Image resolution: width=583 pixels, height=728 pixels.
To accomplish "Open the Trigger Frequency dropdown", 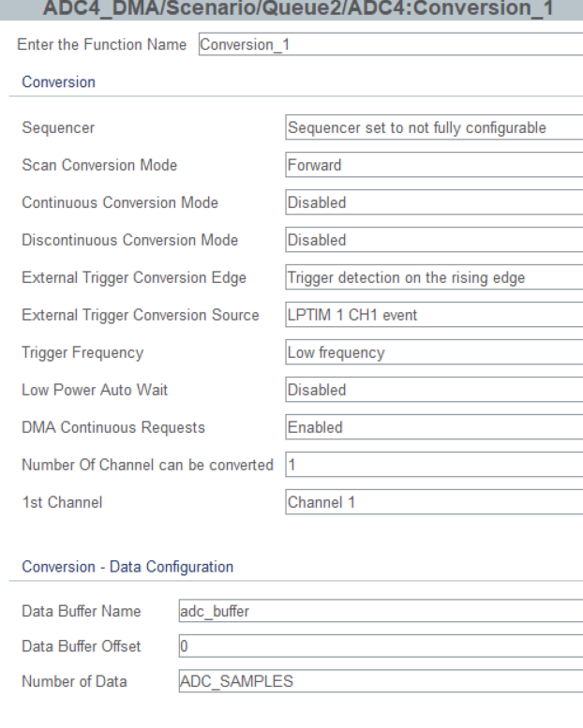I will click(x=434, y=352).
